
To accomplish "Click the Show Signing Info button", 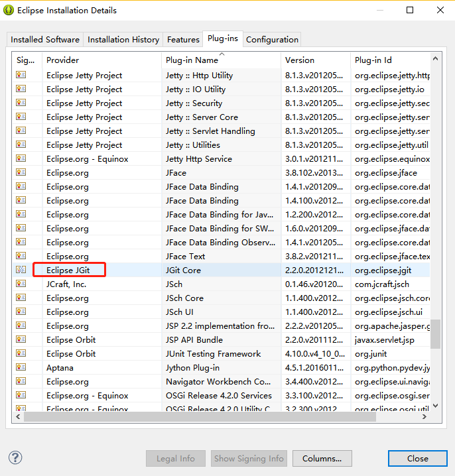I will [x=249, y=458].
